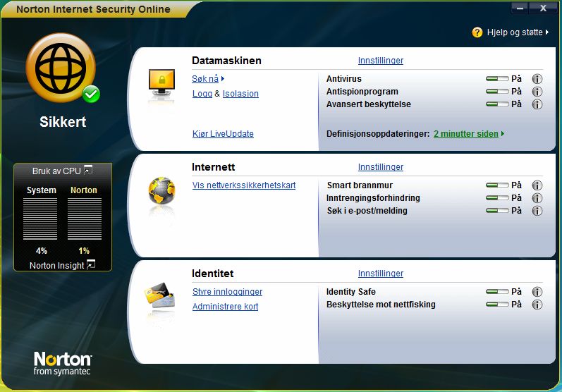
Task: Expand the 2 minutter siden arrow
Action: [x=503, y=134]
